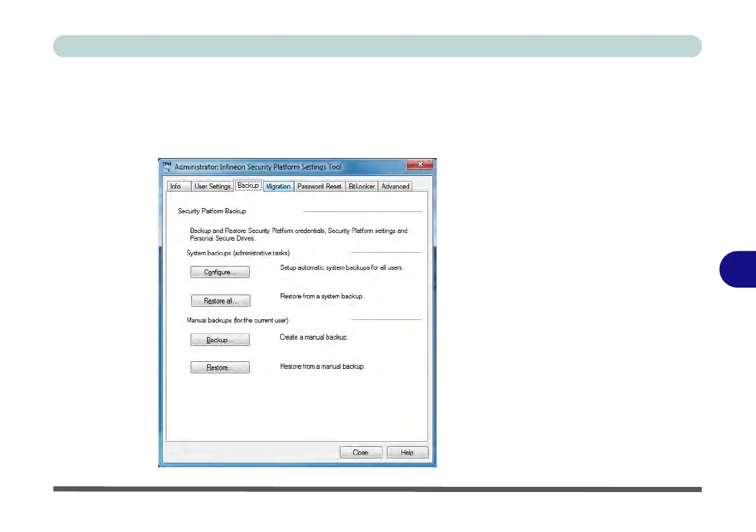Select the Backup tab

(x=248, y=185)
